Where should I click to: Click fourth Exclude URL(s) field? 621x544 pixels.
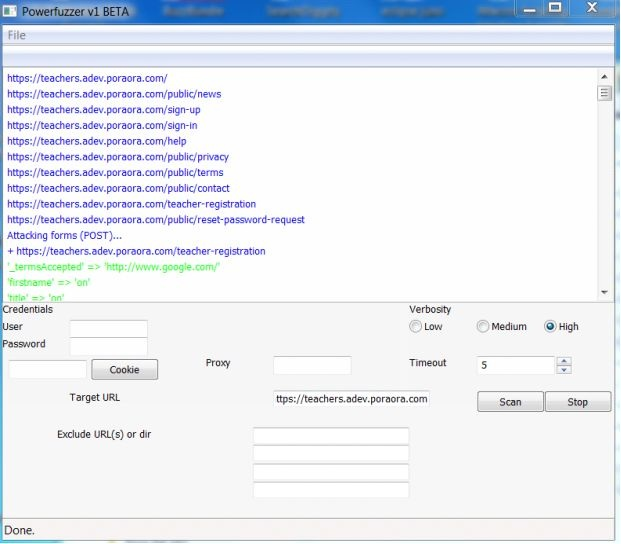[331, 490]
